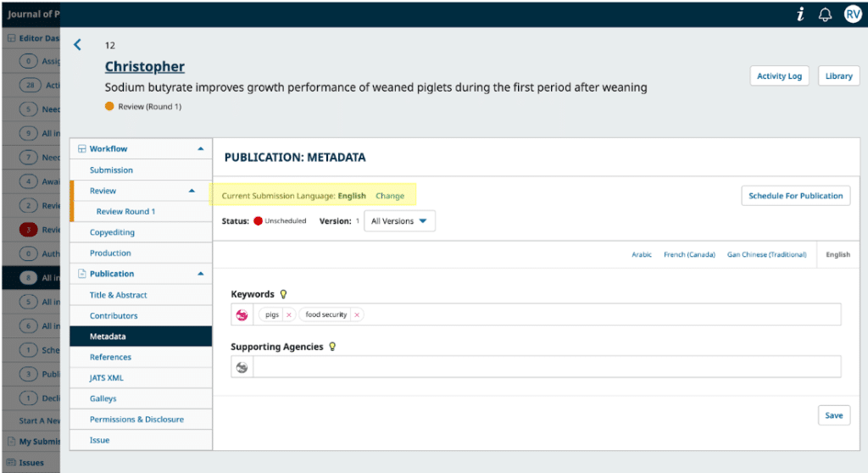Viewport: 868px width, 473px height.
Task: Click the Save button
Action: [x=833, y=415]
